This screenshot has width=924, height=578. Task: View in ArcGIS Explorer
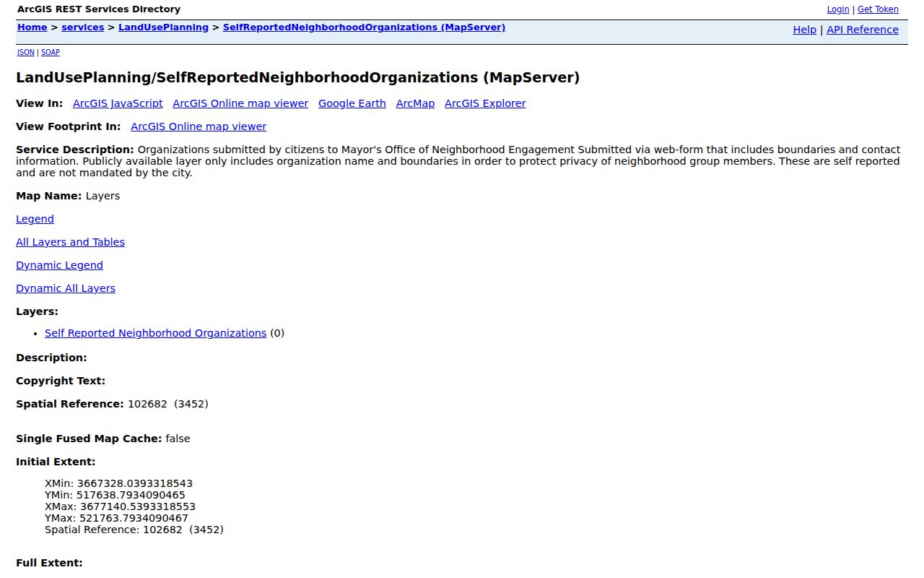click(485, 103)
